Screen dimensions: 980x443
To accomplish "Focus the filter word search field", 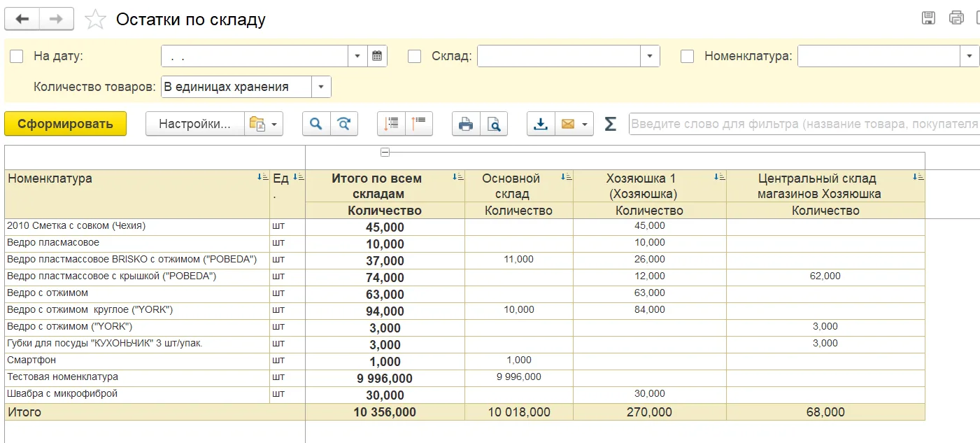I will coord(804,124).
